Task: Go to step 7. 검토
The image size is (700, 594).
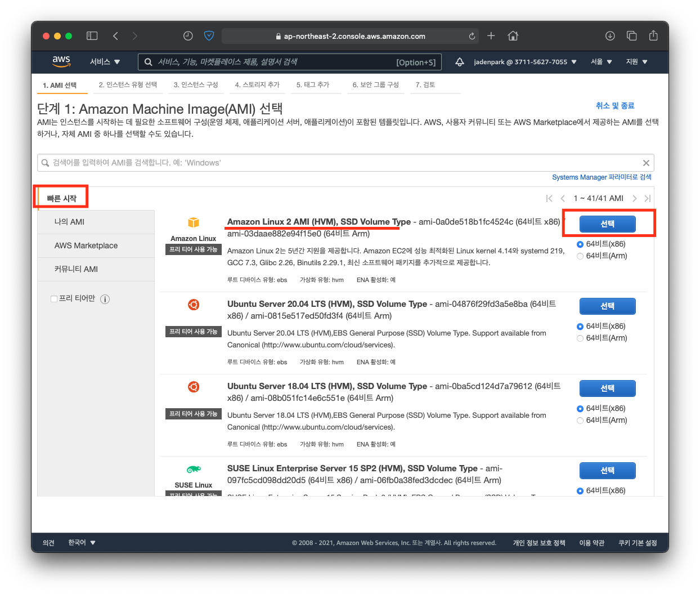Action: point(425,85)
